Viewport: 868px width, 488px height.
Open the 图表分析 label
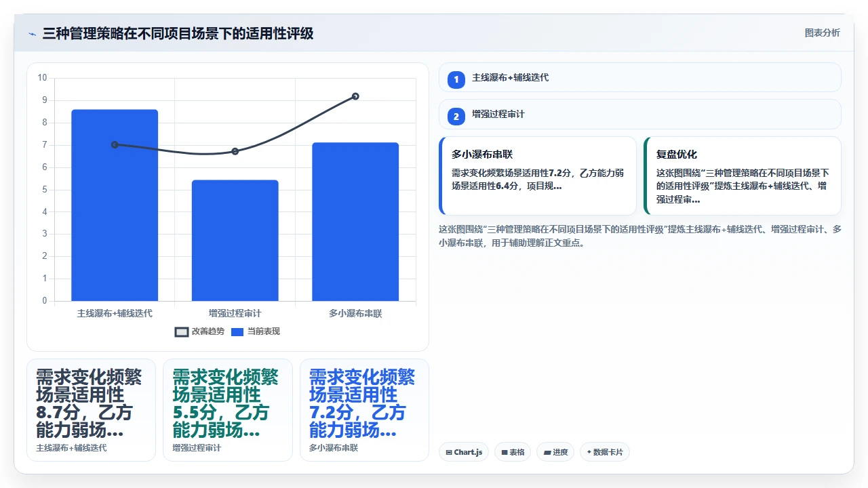click(822, 33)
